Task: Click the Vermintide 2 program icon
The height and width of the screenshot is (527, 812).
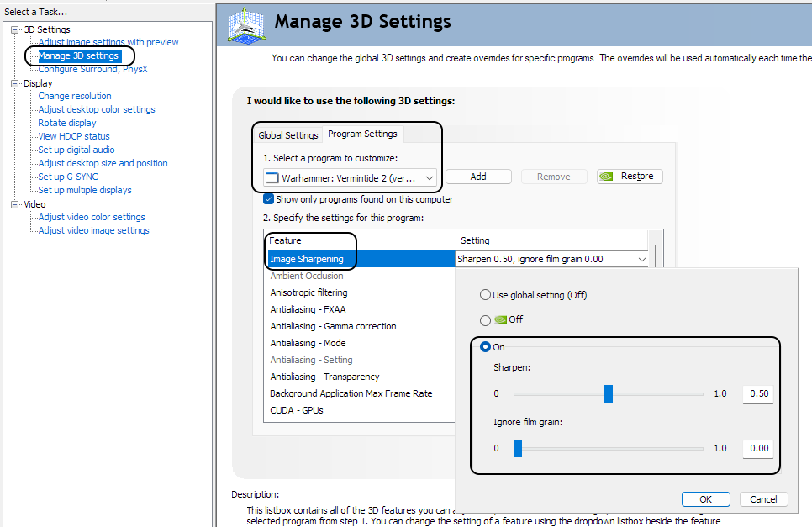Action: (x=272, y=177)
